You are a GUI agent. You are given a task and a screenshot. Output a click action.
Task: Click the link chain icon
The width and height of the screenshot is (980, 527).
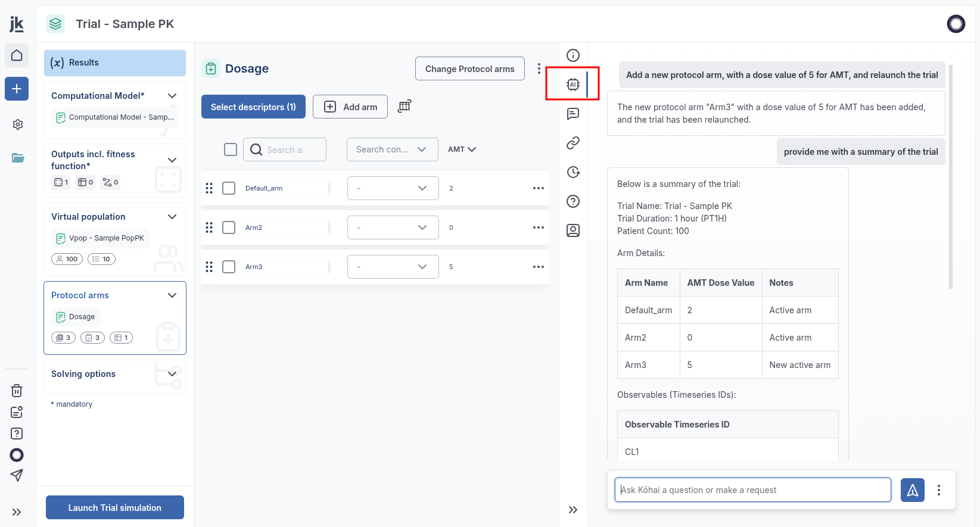573,143
